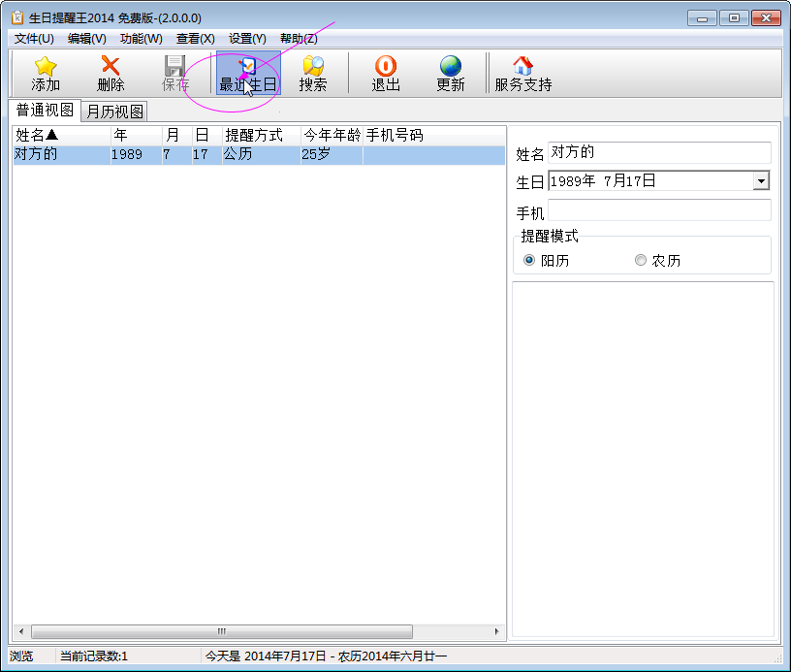Image resolution: width=791 pixels, height=672 pixels.
Task: Open the 查看(X) menu
Action: [x=196, y=39]
